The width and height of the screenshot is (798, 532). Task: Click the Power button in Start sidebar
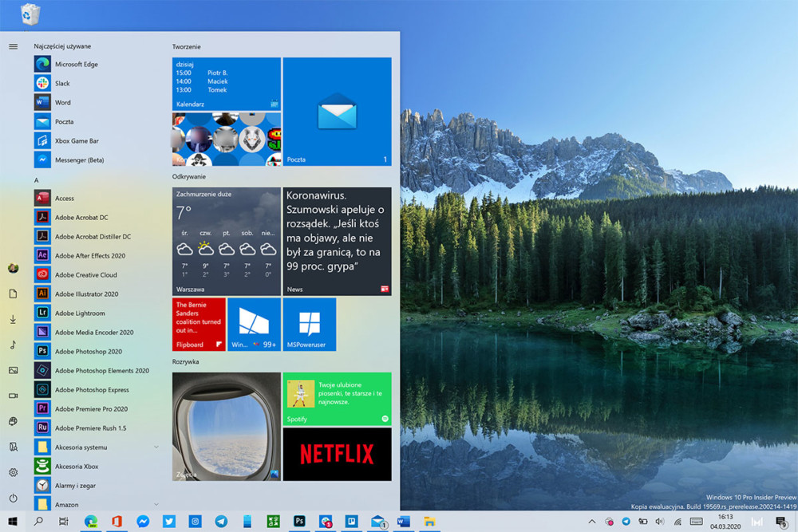tap(14, 498)
